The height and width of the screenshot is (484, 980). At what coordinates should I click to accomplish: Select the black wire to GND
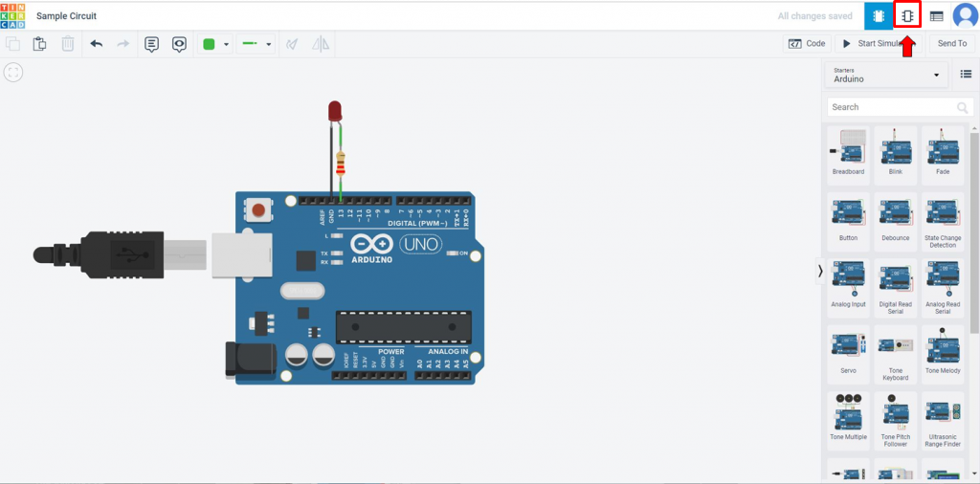pyautogui.click(x=331, y=159)
